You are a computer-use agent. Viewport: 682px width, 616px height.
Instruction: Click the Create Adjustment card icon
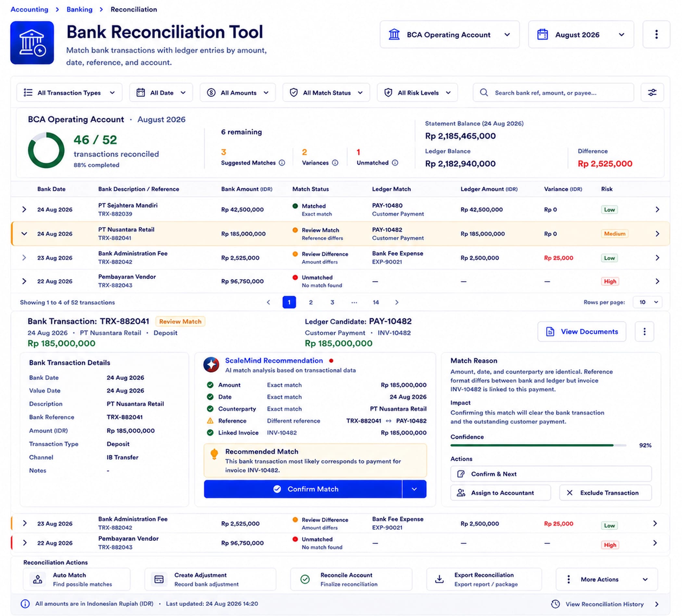pos(159,579)
